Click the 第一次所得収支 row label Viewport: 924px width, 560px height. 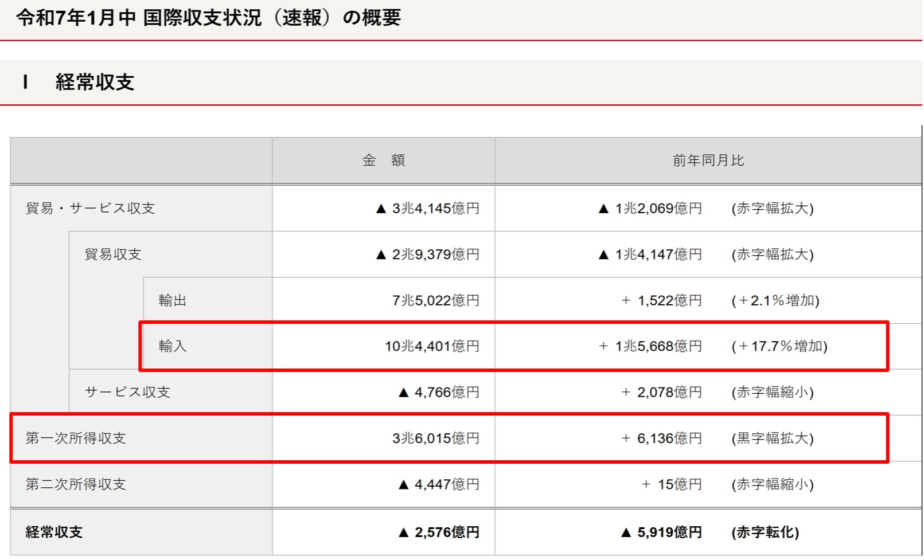coord(75,438)
